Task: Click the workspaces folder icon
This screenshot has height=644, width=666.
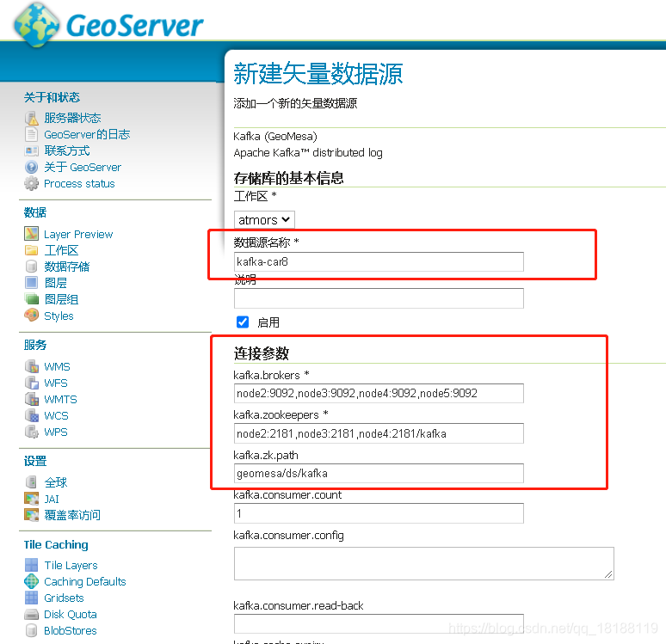Action: [32, 250]
